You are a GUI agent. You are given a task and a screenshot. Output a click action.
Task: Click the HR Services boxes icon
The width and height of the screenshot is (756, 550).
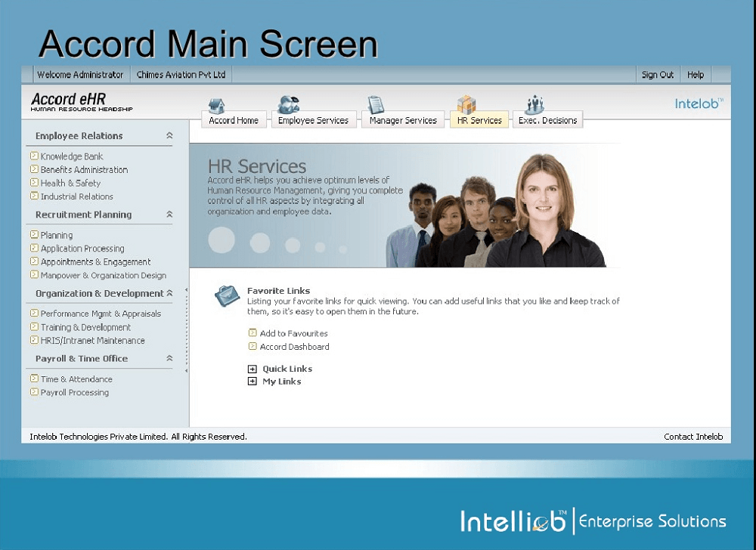pos(466,104)
